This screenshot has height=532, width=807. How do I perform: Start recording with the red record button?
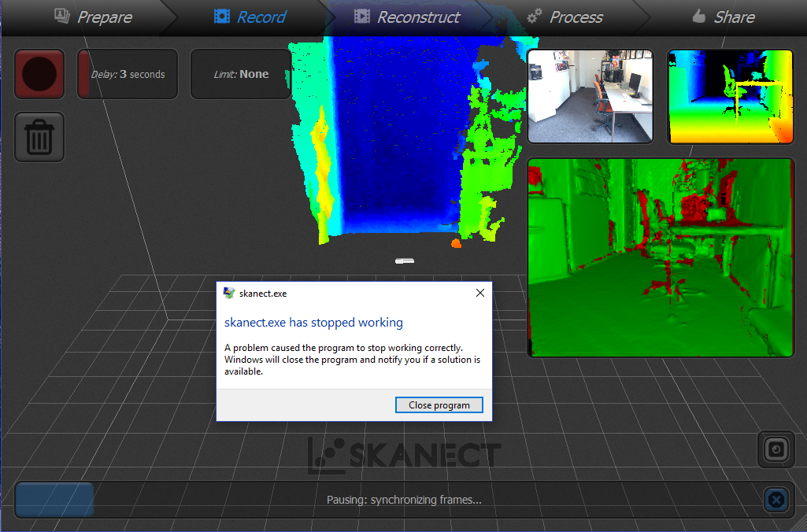pos(39,73)
